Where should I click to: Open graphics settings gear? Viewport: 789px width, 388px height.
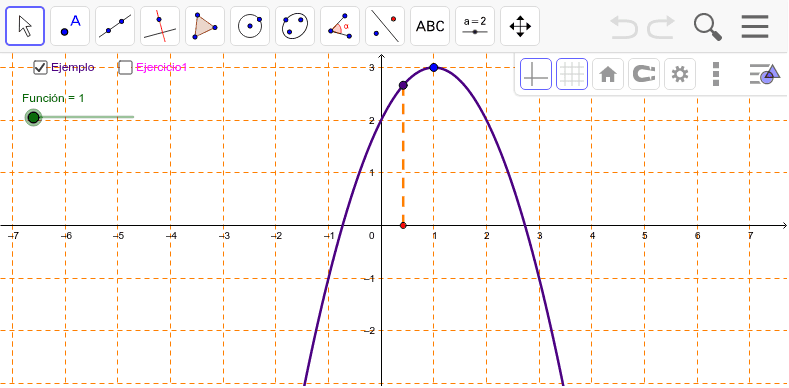(680, 74)
